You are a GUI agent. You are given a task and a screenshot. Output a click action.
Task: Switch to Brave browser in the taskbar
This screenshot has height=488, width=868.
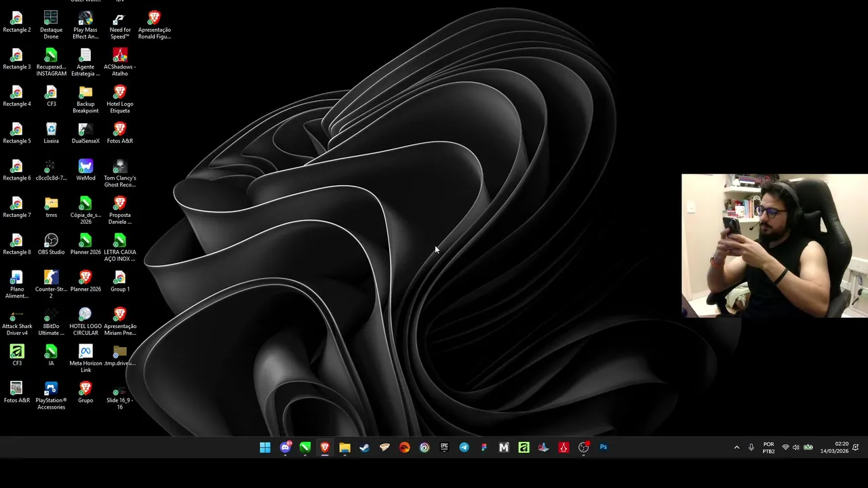(x=325, y=447)
